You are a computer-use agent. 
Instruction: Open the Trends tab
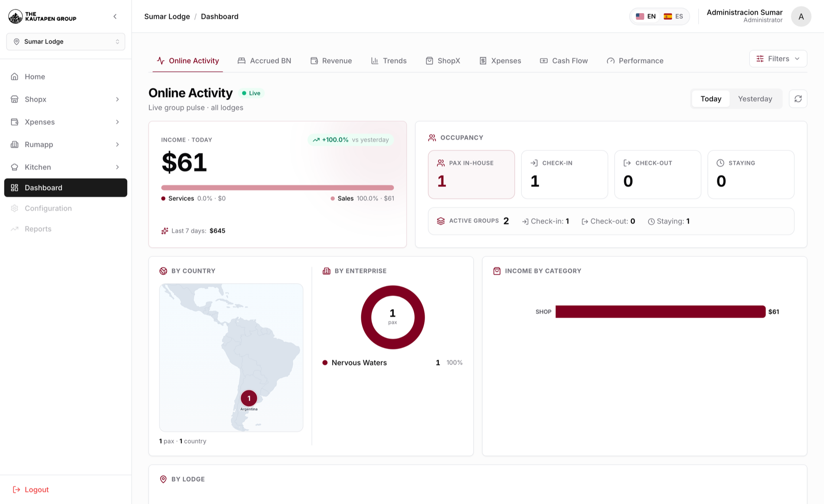(389, 61)
